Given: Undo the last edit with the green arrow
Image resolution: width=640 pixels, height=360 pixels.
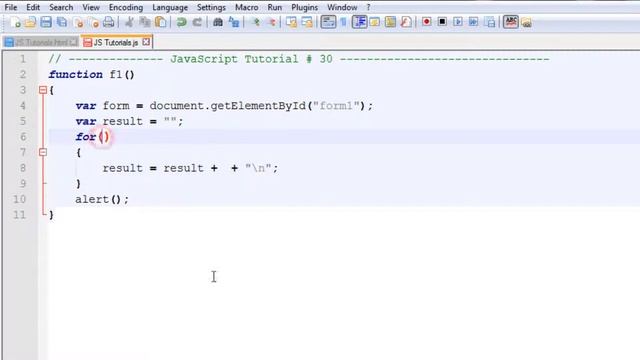Looking at the screenshot, I should [181, 22].
